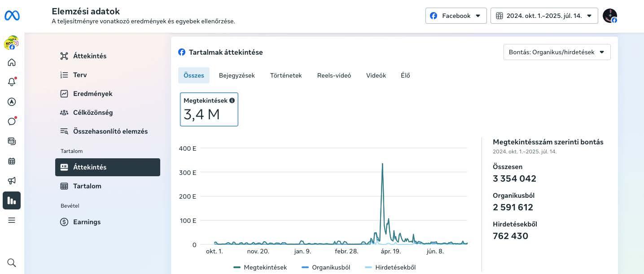644x274 pixels.
Task: Open the hamburger all-tools menu icon
Action: point(12,220)
